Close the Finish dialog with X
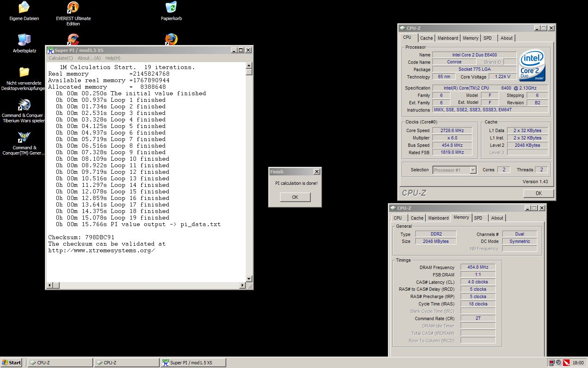This screenshot has height=368, width=588. click(316, 172)
